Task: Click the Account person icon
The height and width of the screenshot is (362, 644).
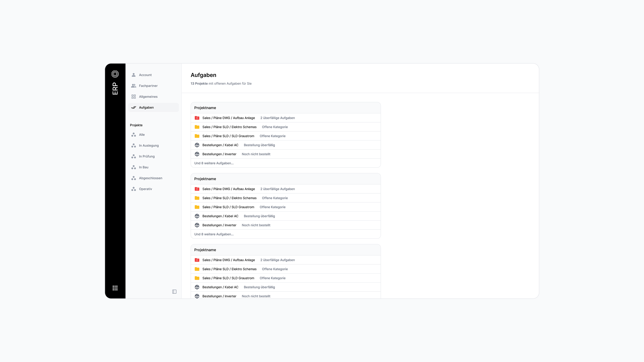Action: tap(134, 75)
